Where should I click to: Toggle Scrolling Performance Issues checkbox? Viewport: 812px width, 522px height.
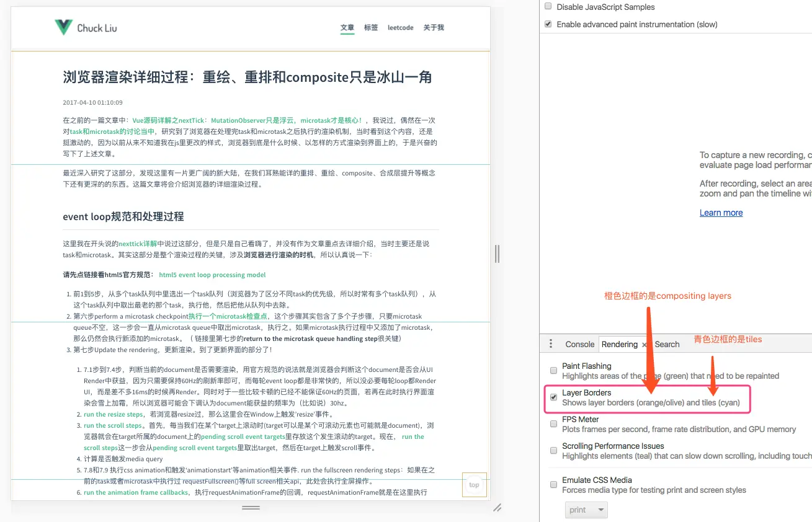553,451
